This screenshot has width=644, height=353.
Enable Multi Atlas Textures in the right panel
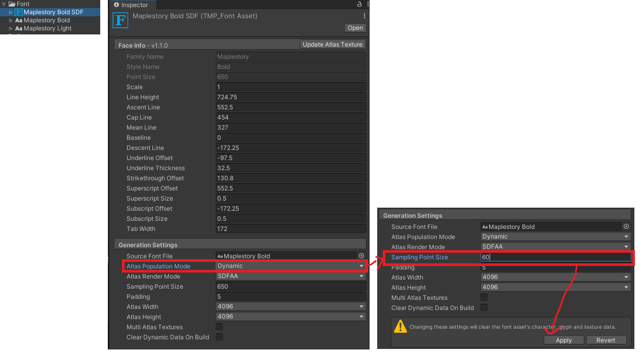pos(484,297)
